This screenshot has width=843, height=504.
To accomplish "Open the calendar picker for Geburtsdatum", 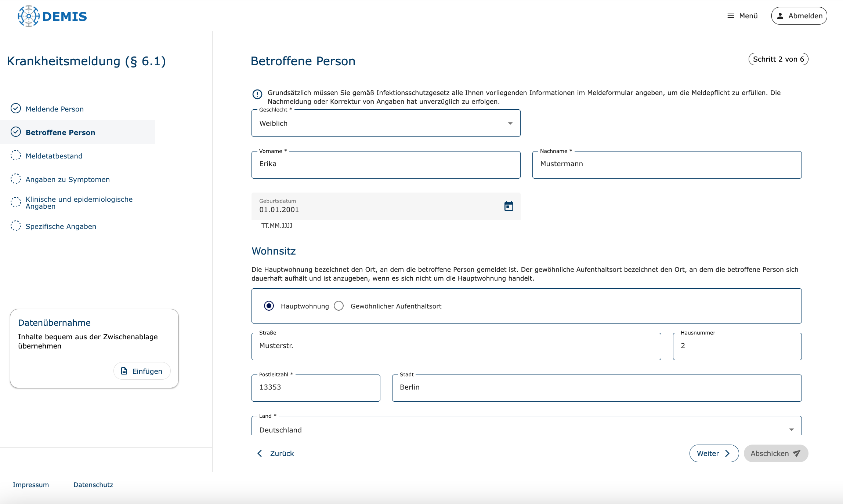I will [509, 206].
